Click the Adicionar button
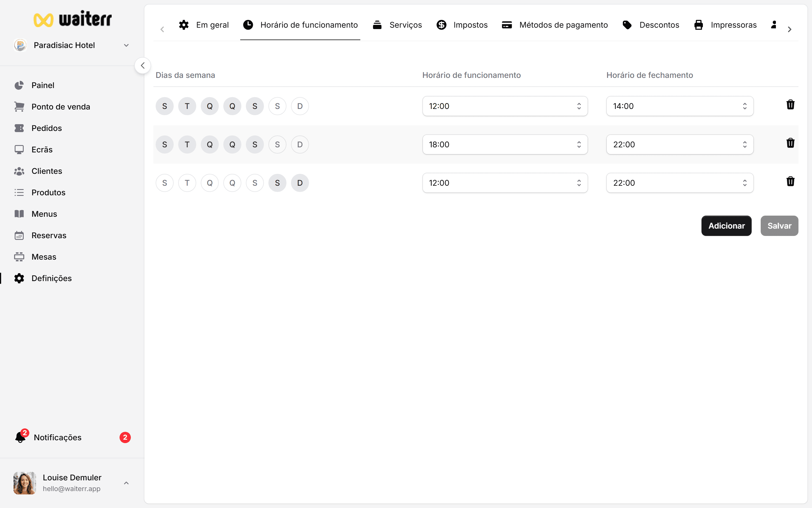 click(727, 226)
